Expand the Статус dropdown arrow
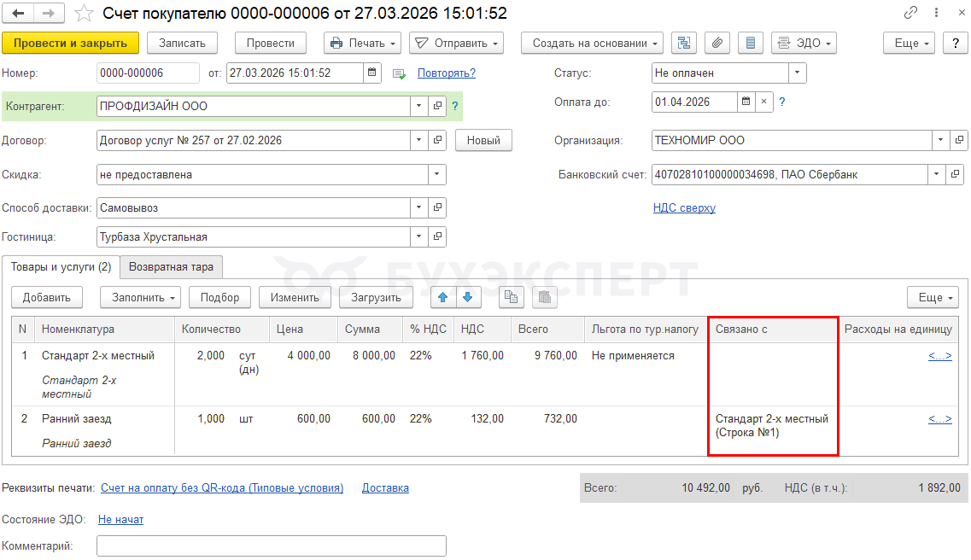971x560 pixels. tap(797, 73)
